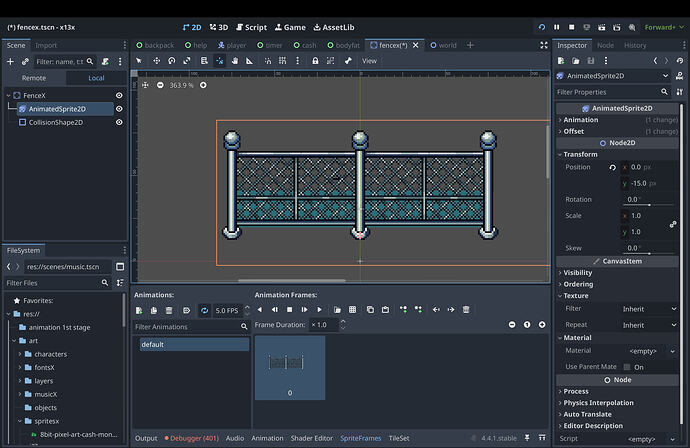This screenshot has width=690, height=448.
Task: Zoom in on frame thumbnails
Action: tap(543, 325)
